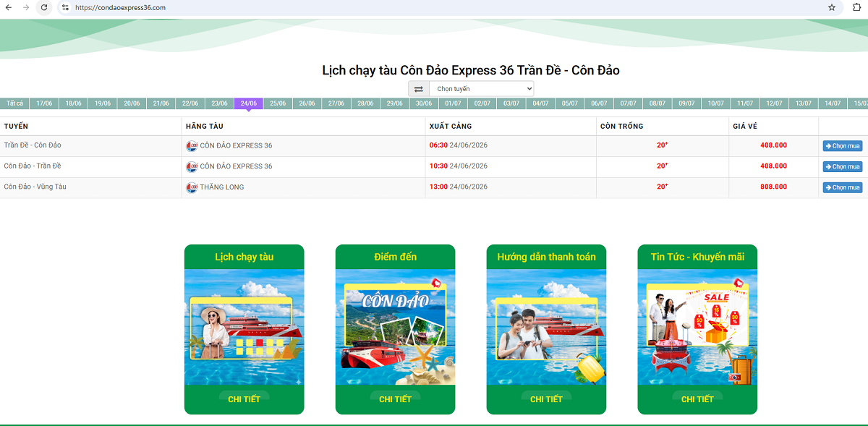
Task: Click ship logo in Trần Đề - Côn Đảo row
Action: coord(192,146)
